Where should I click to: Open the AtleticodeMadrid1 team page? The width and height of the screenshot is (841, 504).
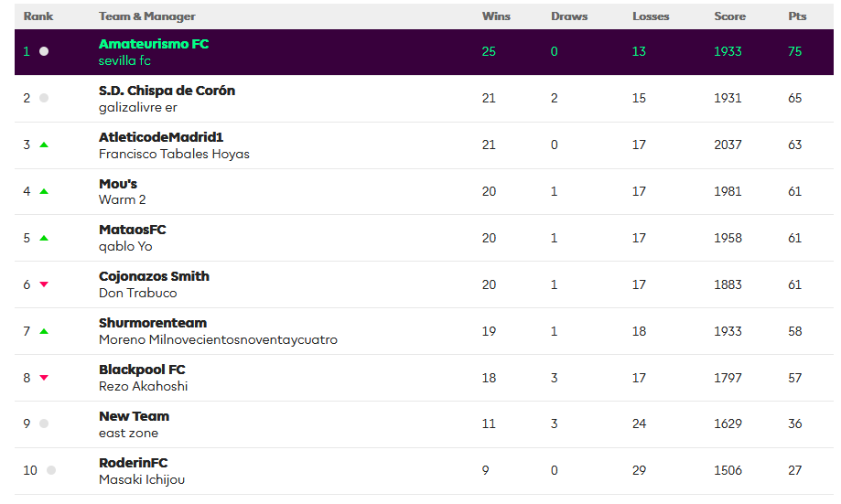(161, 137)
